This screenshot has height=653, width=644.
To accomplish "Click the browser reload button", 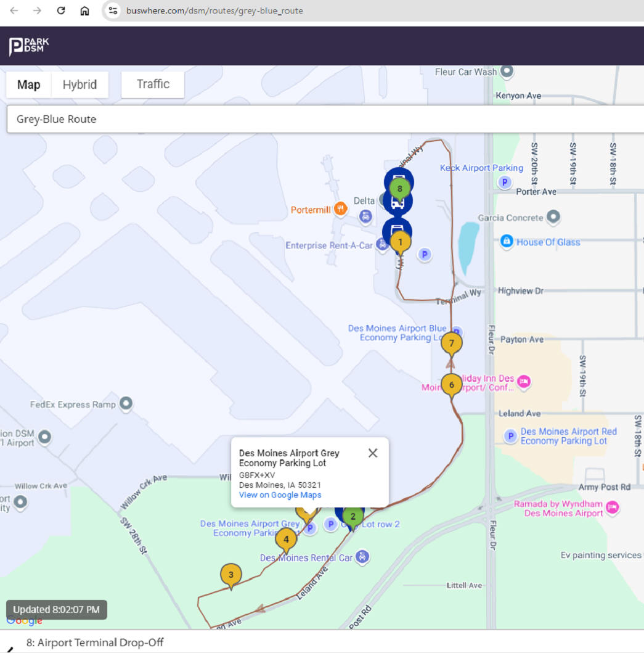I will pyautogui.click(x=61, y=10).
